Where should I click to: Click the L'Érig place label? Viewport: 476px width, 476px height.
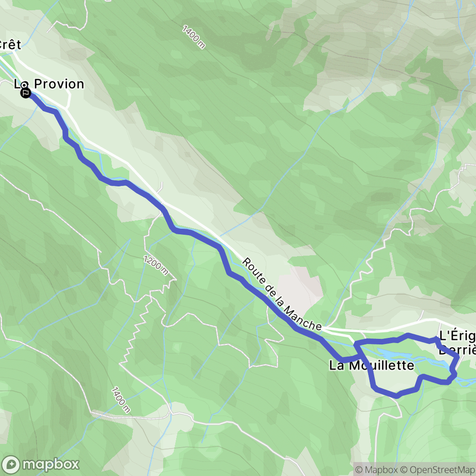pyautogui.click(x=457, y=336)
